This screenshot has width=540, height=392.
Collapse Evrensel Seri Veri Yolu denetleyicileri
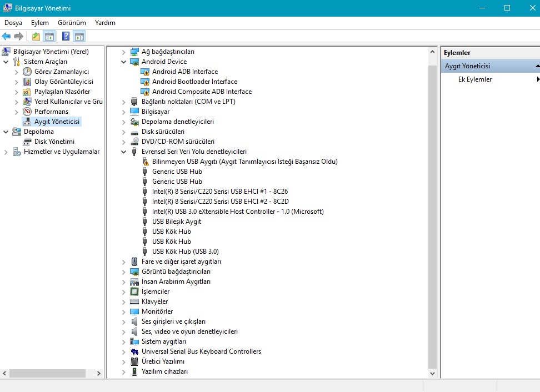124,152
